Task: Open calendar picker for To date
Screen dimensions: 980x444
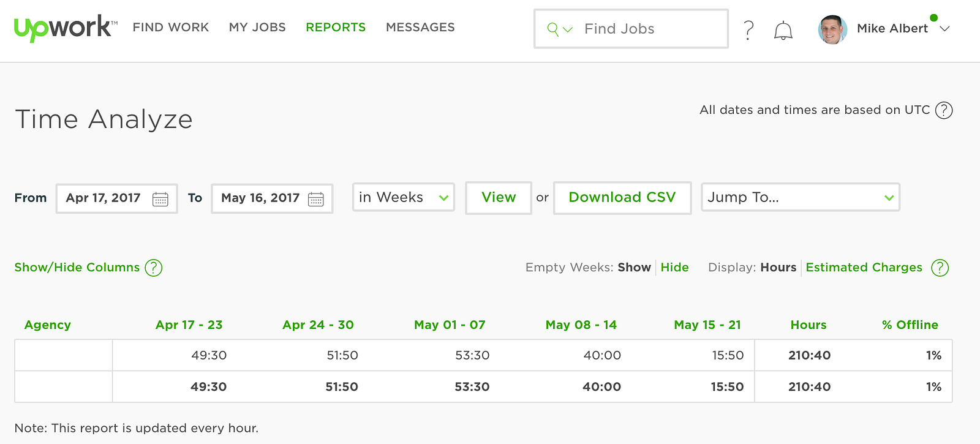Action: coord(316,199)
